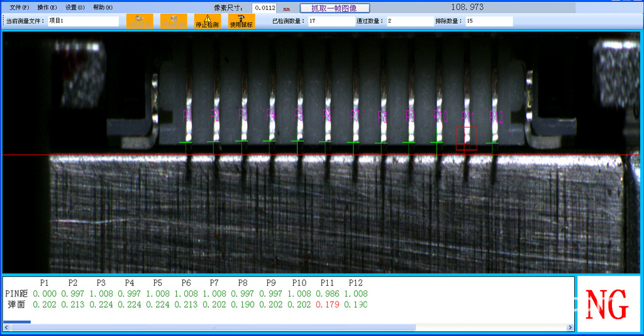This screenshot has width=644, height=336.
Task: Click the 停止检测 stop detection icon
Action: pos(207,21)
